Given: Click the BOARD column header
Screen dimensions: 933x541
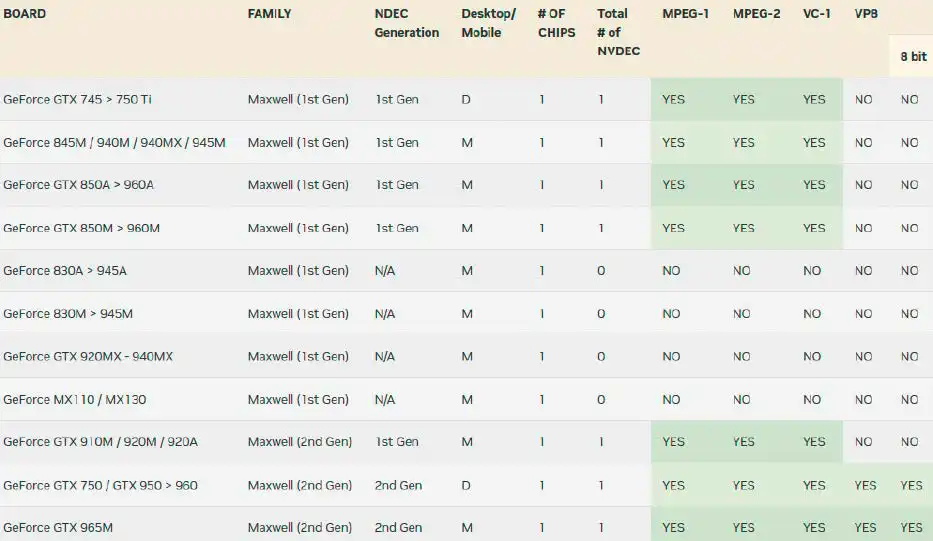Looking at the screenshot, I should [x=25, y=14].
